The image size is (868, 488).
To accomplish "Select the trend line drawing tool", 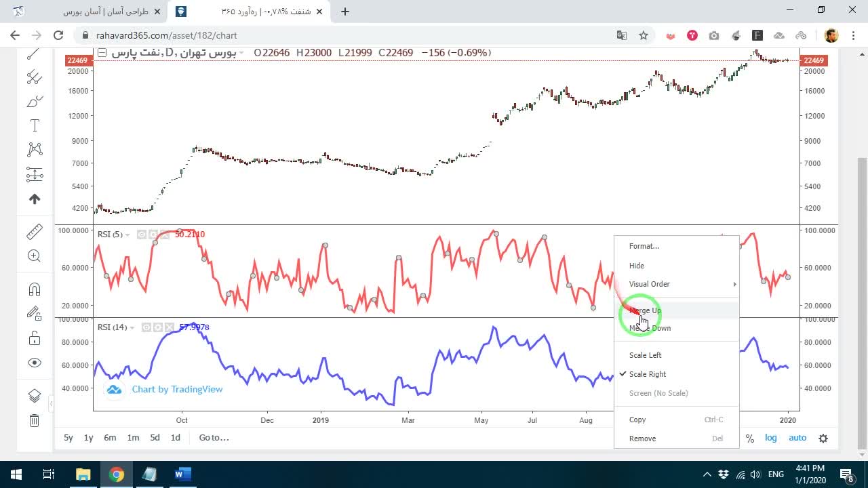I will click(x=34, y=54).
